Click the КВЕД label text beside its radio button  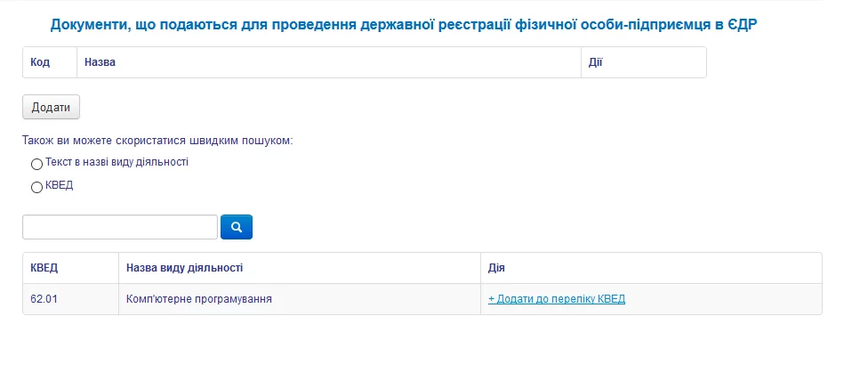click(x=59, y=185)
